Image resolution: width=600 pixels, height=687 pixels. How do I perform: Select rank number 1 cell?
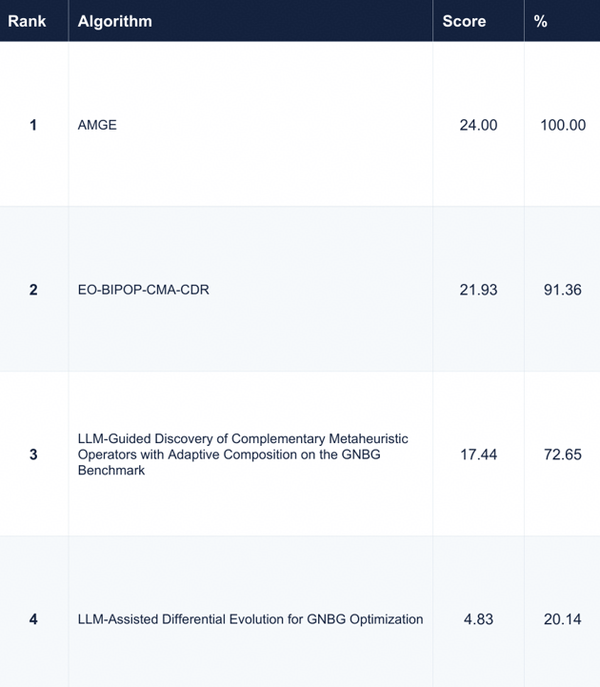33,125
